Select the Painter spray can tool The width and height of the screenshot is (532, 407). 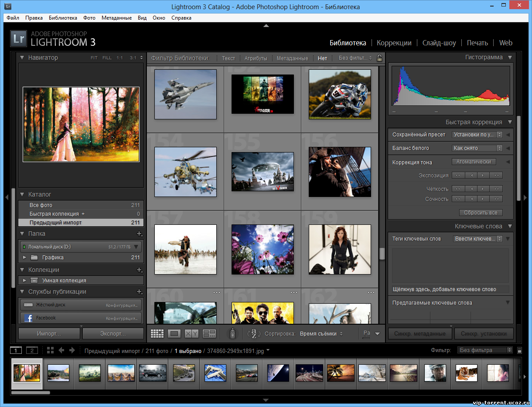233,333
